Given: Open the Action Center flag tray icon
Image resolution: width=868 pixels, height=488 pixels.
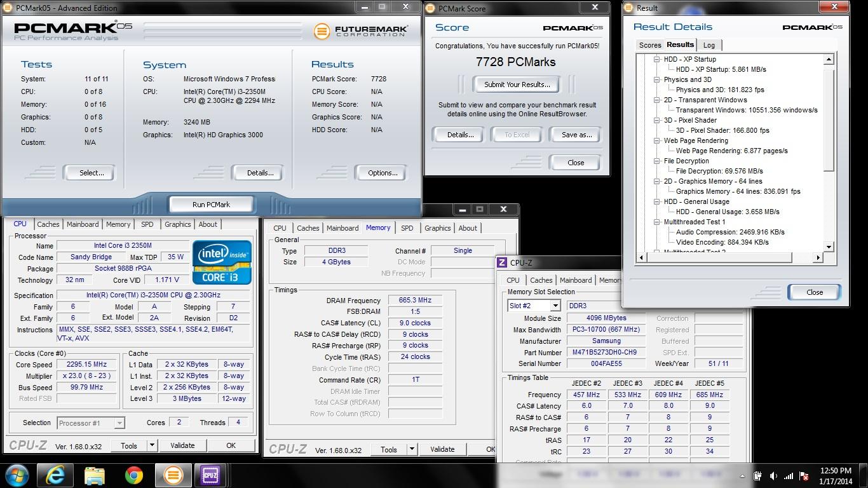Looking at the screenshot, I should pos(804,476).
